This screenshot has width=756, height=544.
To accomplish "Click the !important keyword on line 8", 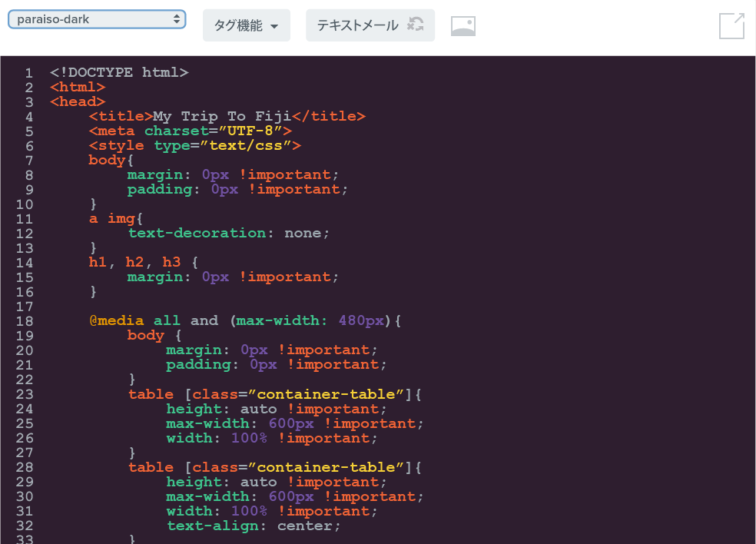I will coord(287,174).
